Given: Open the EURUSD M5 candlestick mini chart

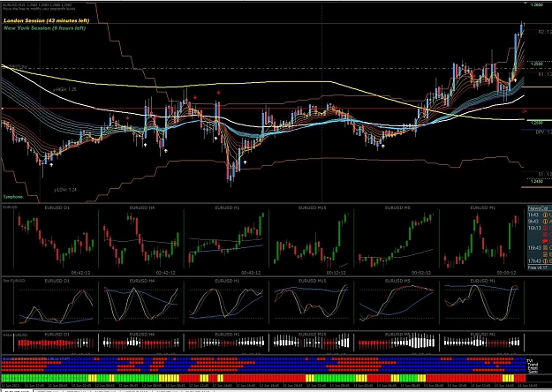Looking at the screenshot, I should tap(397, 240).
